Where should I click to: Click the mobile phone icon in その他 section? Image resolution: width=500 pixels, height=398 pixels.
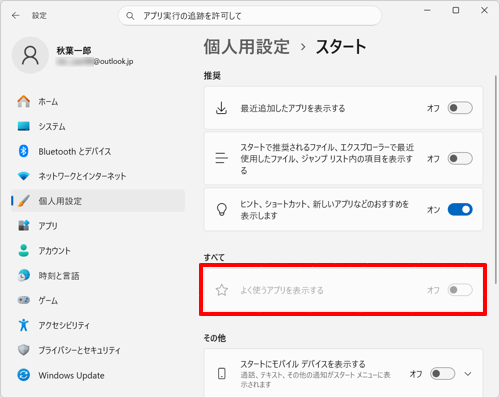(222, 374)
